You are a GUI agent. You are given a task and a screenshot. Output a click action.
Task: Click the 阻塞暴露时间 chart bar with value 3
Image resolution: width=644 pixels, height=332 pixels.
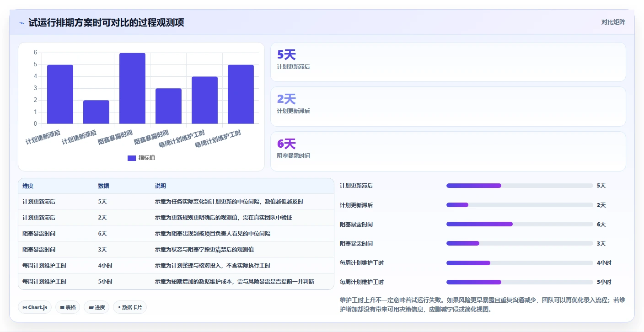(x=168, y=106)
